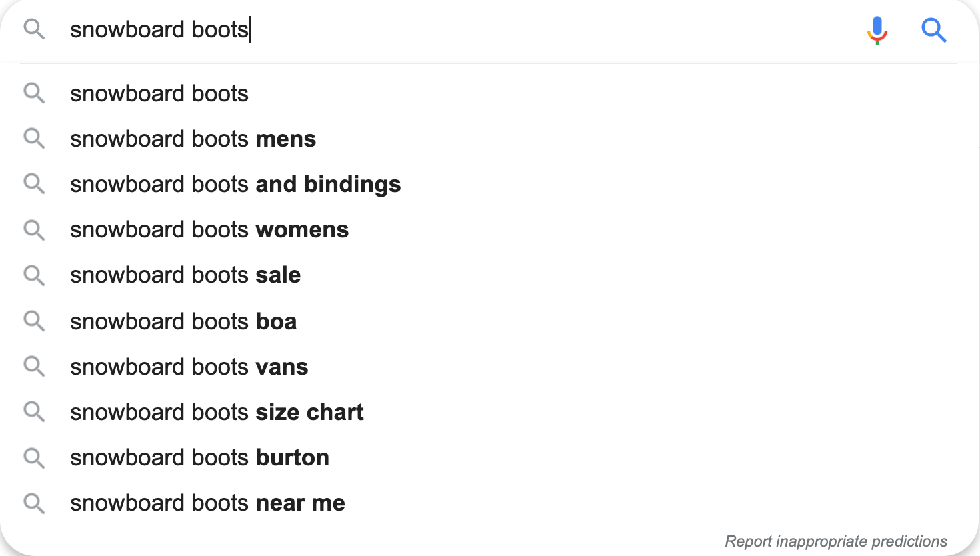Select 'snowboard boots vans' suggestion
Viewport: 980px width, 556px height.
[x=490, y=367]
